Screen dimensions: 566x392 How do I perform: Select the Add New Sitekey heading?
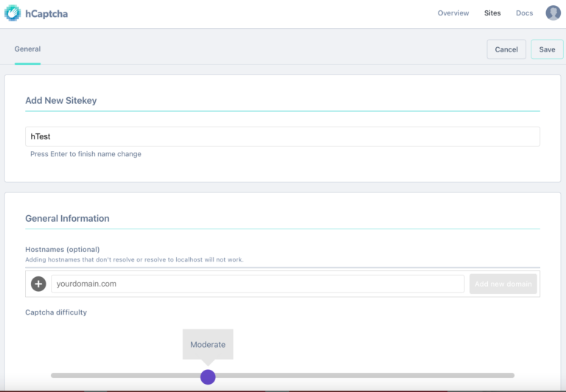[x=61, y=100]
